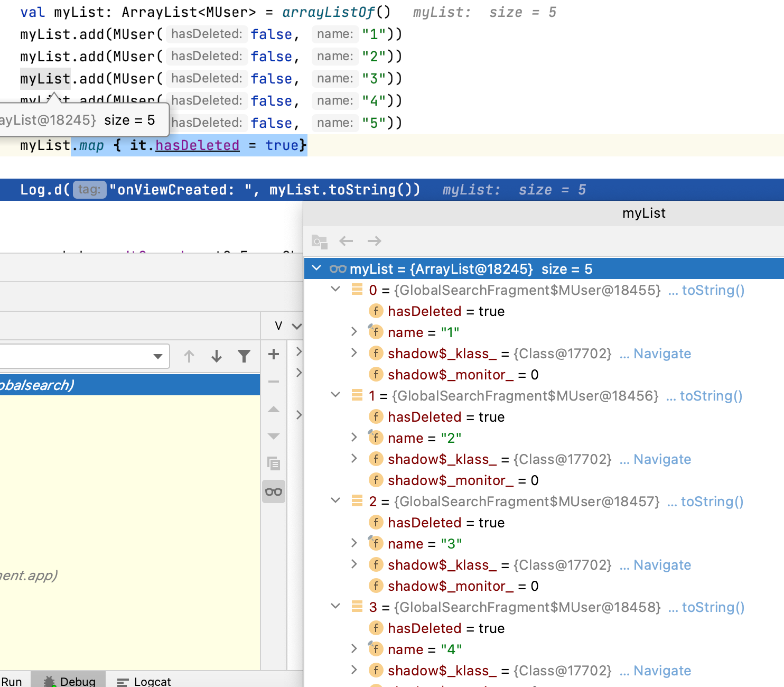Click the remove watch minus icon

[x=274, y=382]
